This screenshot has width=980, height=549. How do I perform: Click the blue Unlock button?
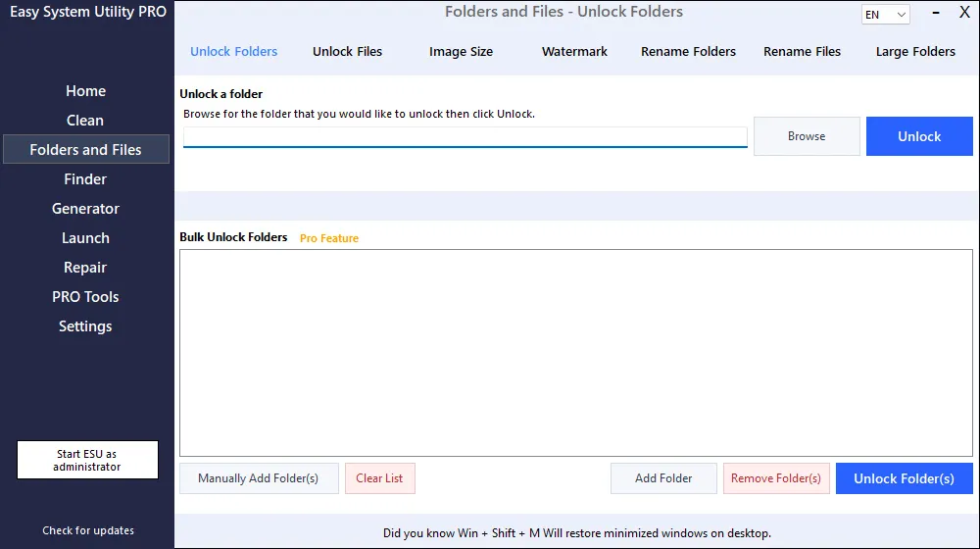click(x=919, y=136)
